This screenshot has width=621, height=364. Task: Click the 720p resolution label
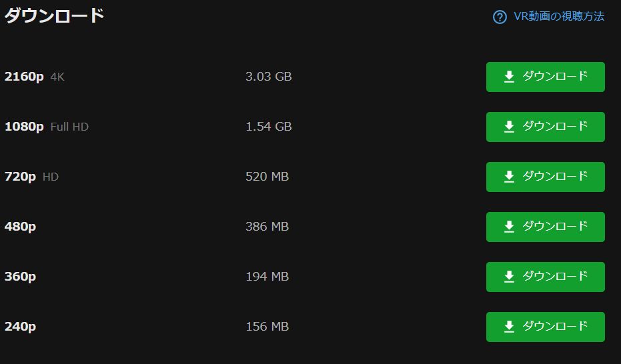click(x=20, y=177)
